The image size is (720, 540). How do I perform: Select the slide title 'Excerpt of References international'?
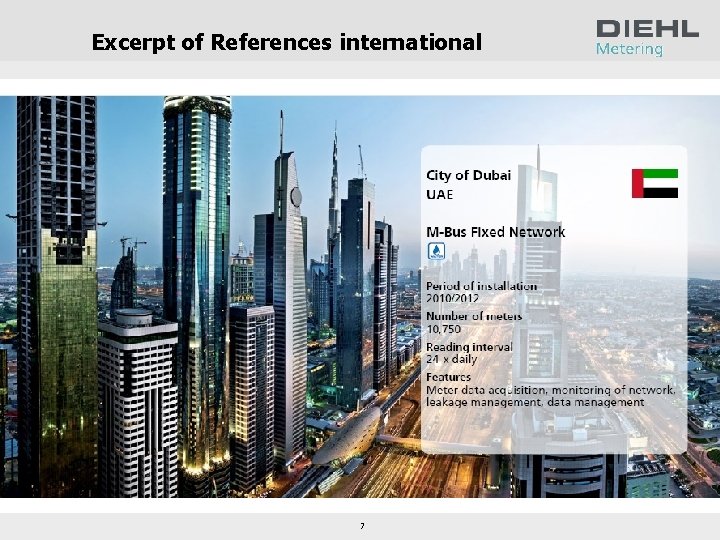(287, 42)
